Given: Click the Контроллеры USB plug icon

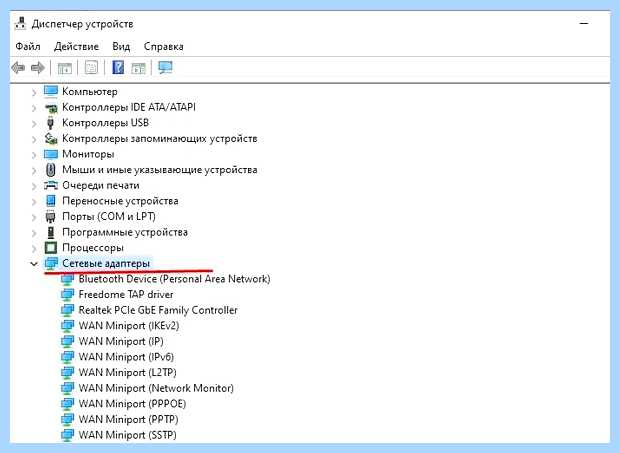Looking at the screenshot, I should click(x=50, y=123).
